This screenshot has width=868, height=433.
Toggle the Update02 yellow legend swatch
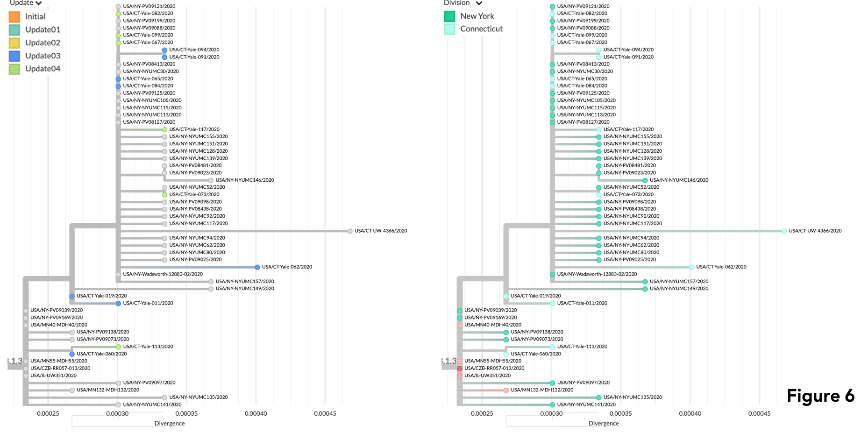[x=14, y=43]
